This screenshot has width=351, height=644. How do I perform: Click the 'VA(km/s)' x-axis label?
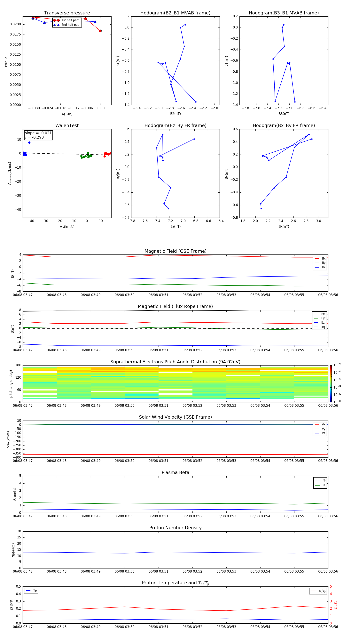point(67,227)
